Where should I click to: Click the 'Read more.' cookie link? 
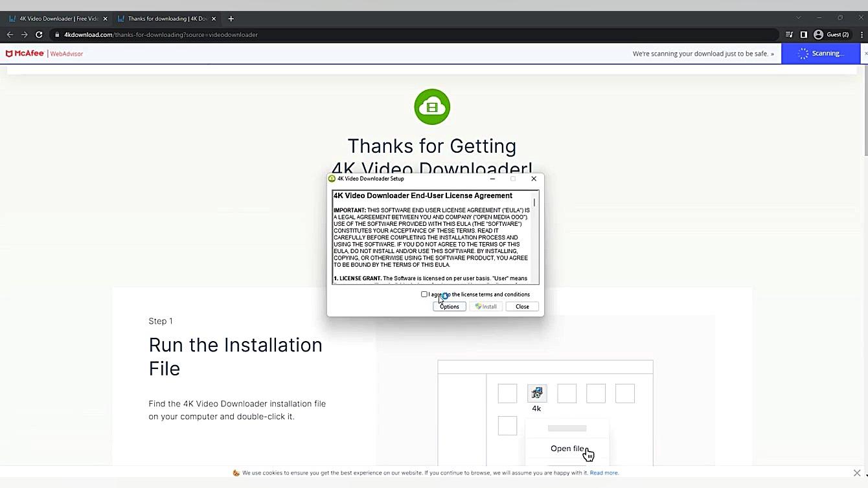pyautogui.click(x=604, y=473)
